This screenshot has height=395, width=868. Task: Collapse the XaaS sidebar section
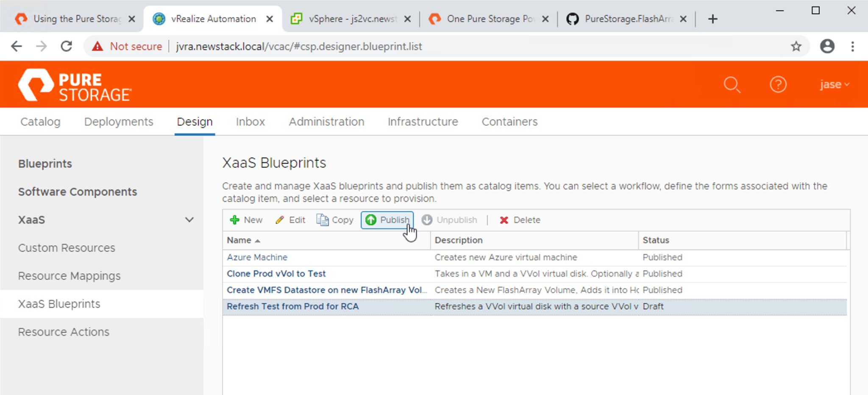click(189, 220)
